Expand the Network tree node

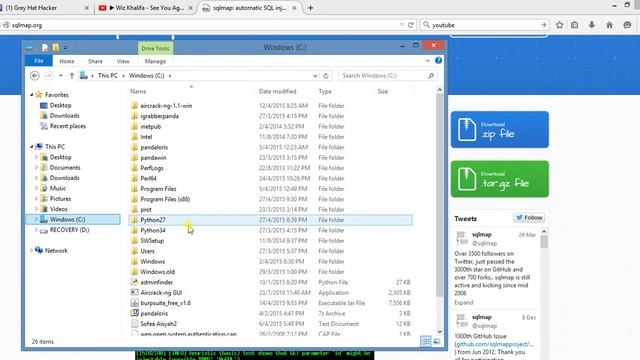click(x=31, y=251)
